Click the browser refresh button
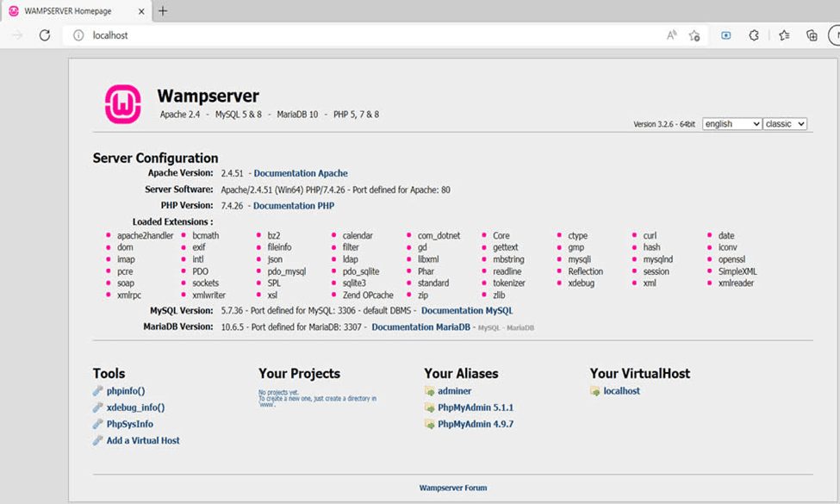Image resolution: width=840 pixels, height=504 pixels. click(45, 35)
